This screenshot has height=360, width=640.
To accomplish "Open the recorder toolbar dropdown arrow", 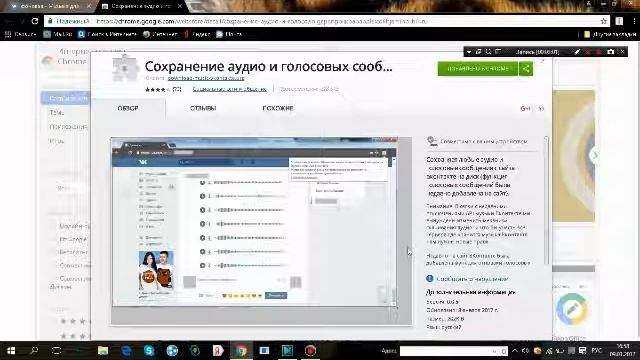I will click(469, 52).
